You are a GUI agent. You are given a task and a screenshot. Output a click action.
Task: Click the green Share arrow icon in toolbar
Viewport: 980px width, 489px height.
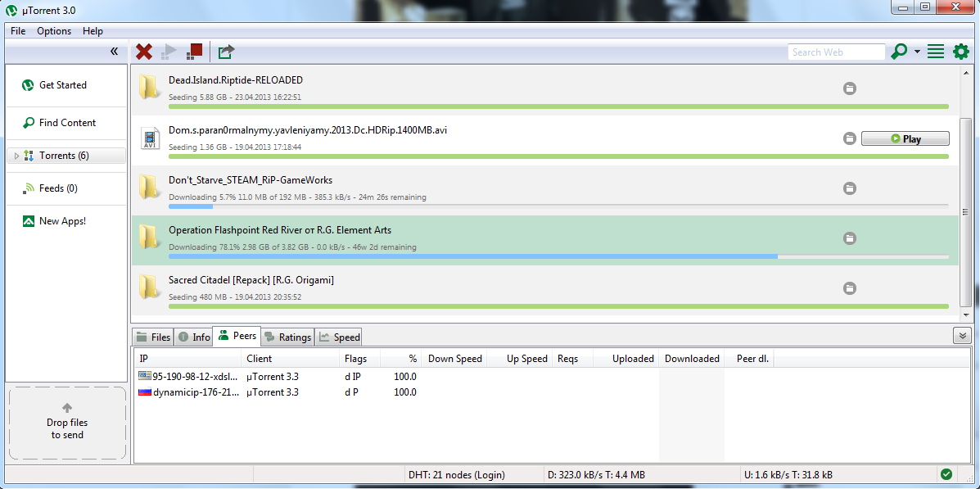[226, 52]
